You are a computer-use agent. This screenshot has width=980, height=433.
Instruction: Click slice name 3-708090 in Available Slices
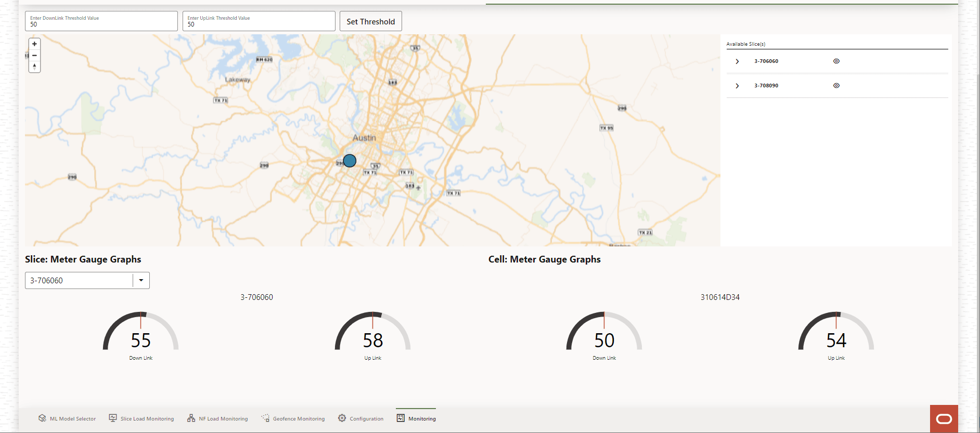click(766, 86)
